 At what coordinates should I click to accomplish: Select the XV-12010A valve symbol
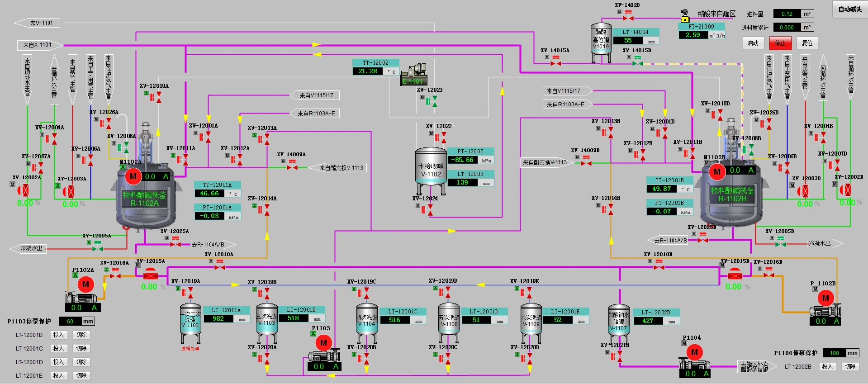[x=158, y=97]
